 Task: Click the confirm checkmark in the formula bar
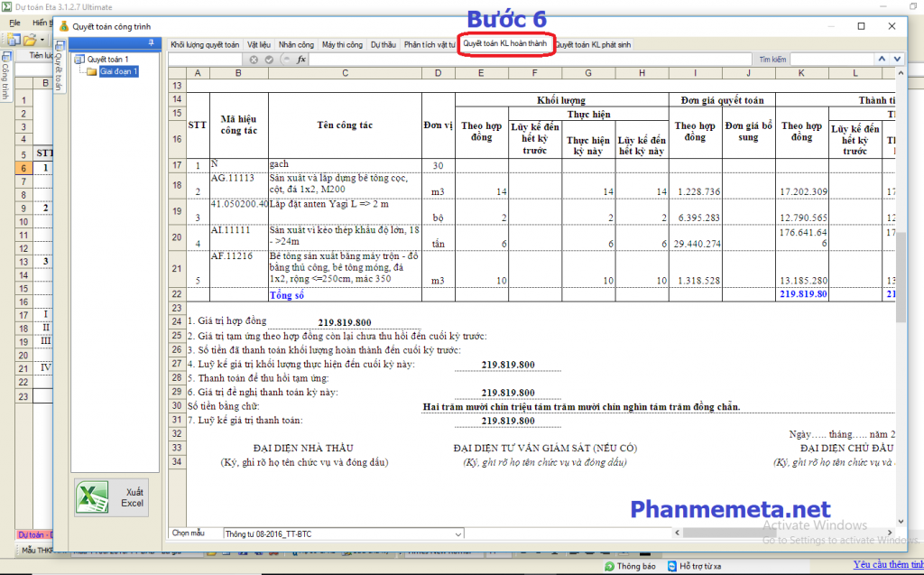tap(269, 59)
